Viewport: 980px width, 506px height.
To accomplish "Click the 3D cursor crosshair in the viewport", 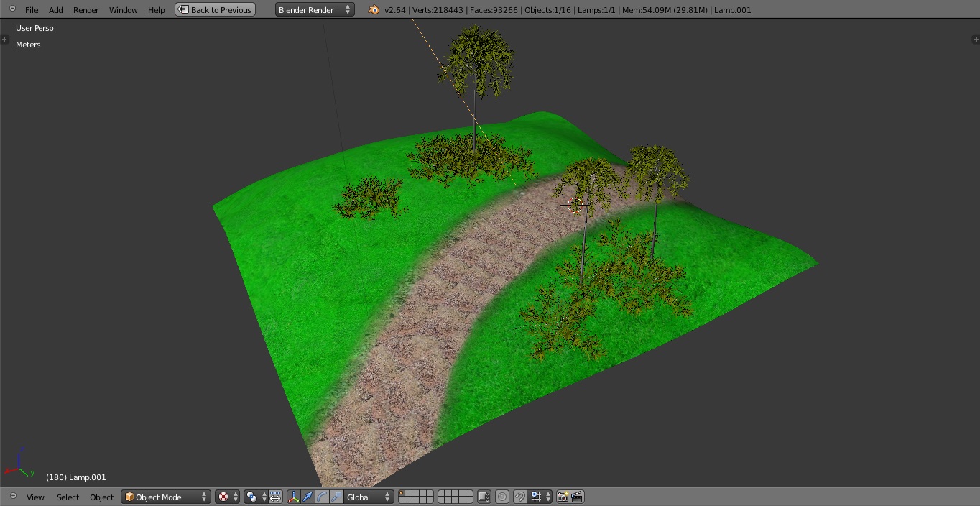I will click(575, 205).
